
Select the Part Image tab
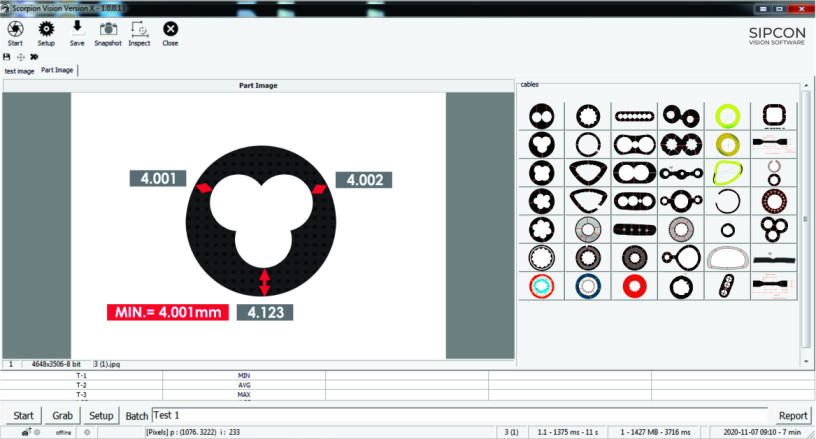click(x=58, y=70)
